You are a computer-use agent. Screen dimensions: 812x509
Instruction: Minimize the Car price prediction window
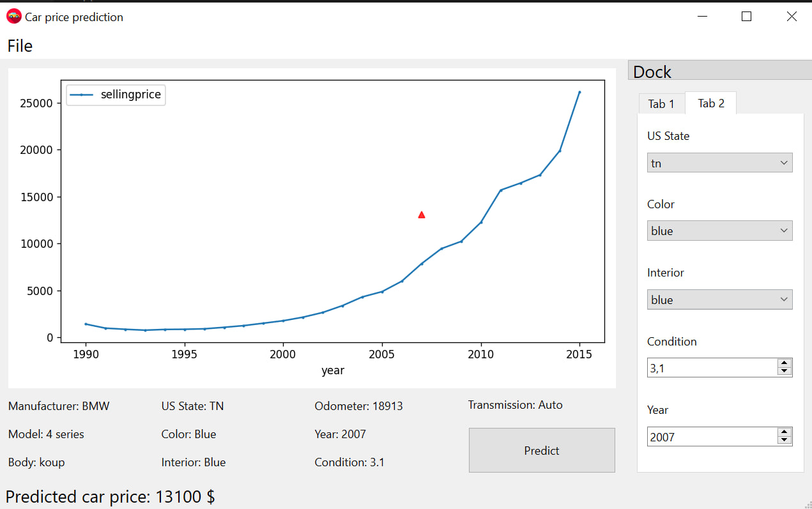(x=703, y=17)
